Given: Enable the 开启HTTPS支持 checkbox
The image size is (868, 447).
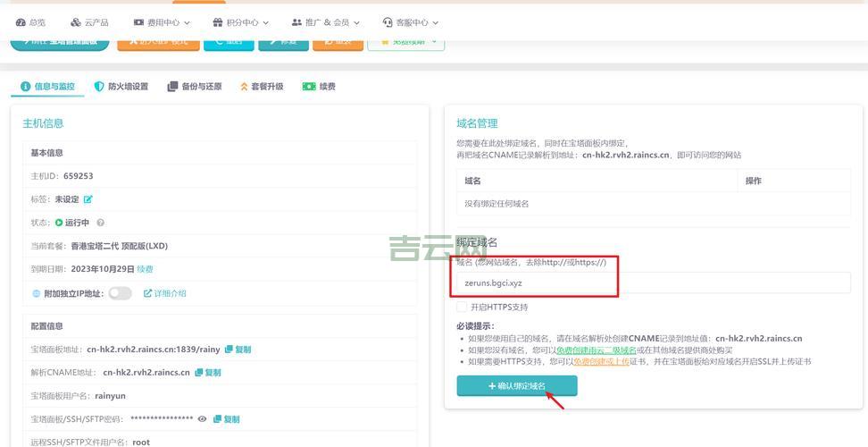Looking at the screenshot, I should (462, 307).
